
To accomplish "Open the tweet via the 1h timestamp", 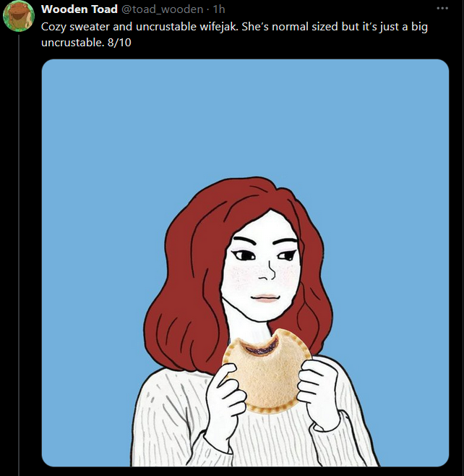I will click(x=219, y=9).
